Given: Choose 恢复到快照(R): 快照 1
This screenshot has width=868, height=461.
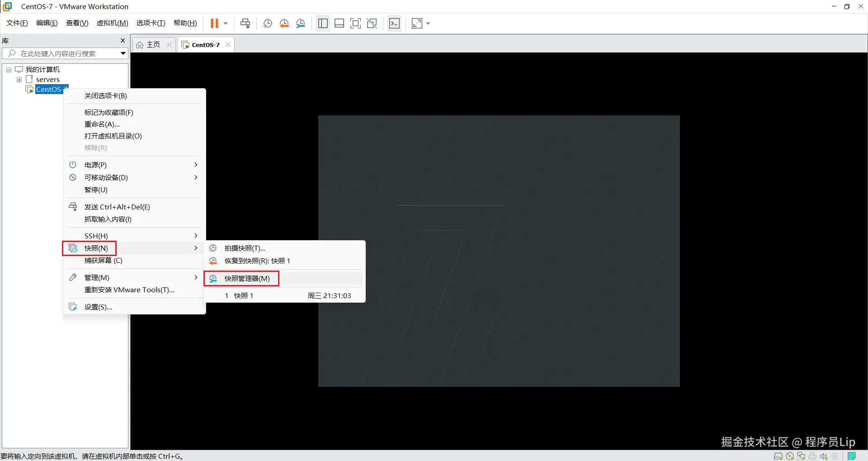Looking at the screenshot, I should [x=285, y=261].
